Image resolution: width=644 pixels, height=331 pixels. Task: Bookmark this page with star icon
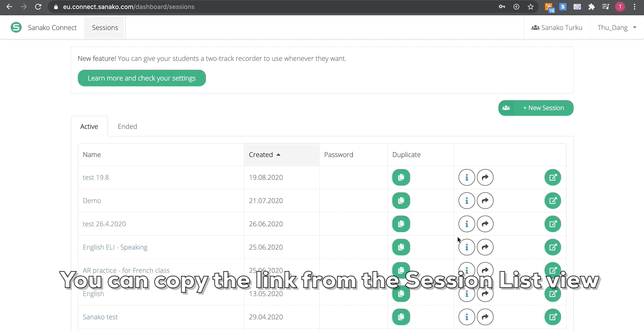(x=531, y=7)
